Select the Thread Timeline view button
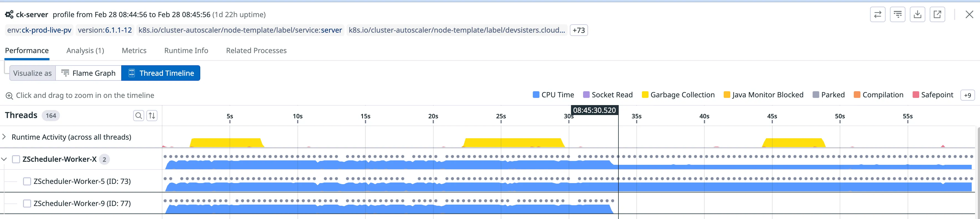Screen dimensions: 980x219 (160, 73)
